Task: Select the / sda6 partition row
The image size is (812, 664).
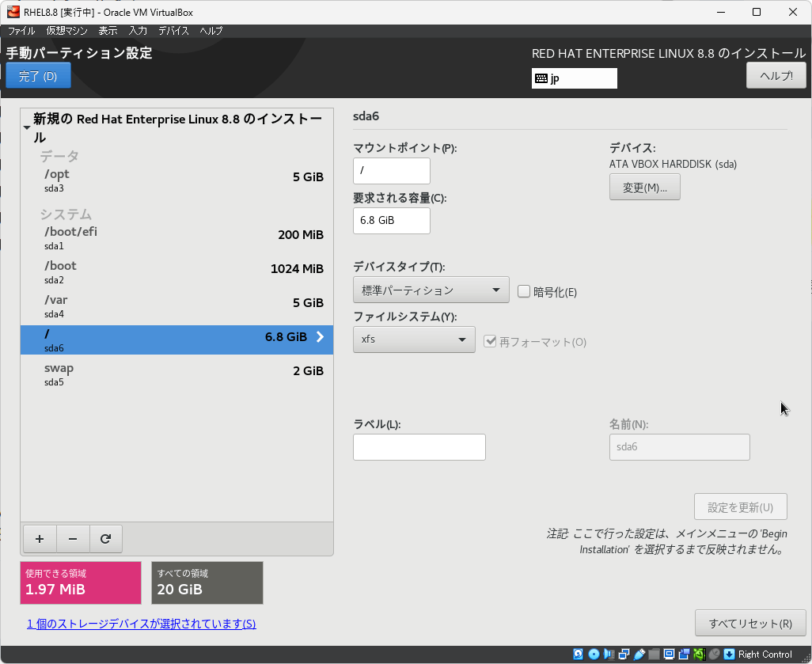Action: (176, 340)
